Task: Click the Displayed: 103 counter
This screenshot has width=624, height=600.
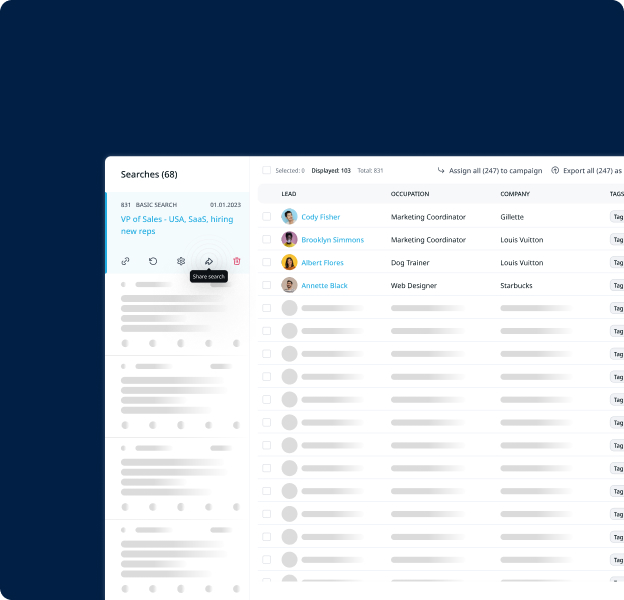Action: coord(331,171)
